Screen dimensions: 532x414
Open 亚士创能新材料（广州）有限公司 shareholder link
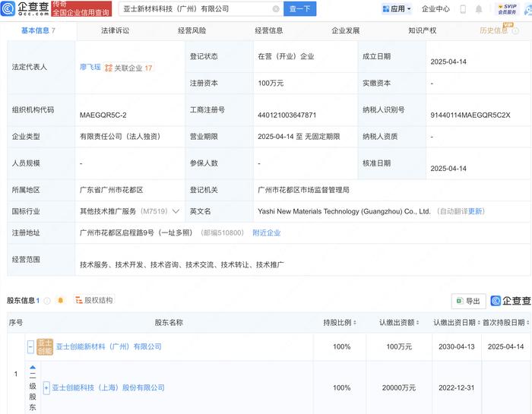pos(109,347)
